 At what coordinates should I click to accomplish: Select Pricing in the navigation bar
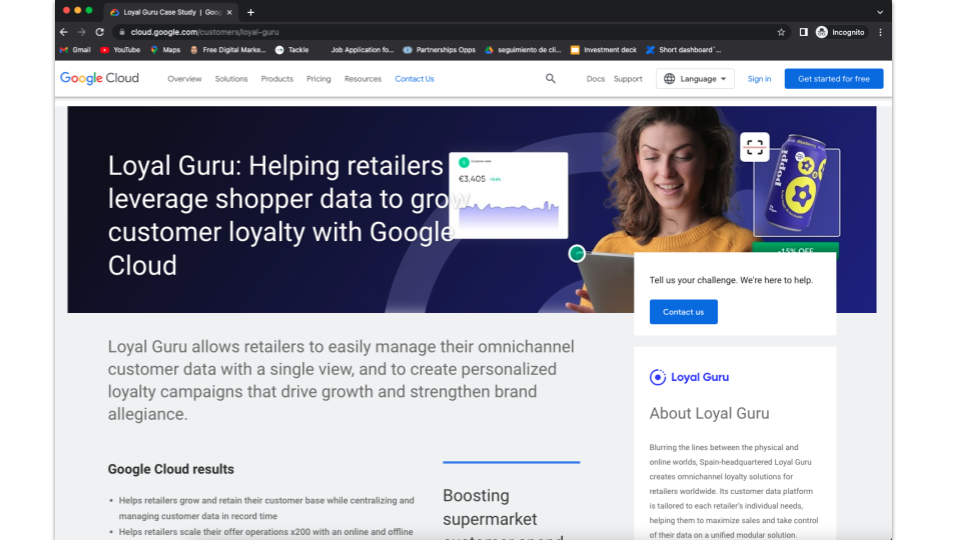pos(319,79)
